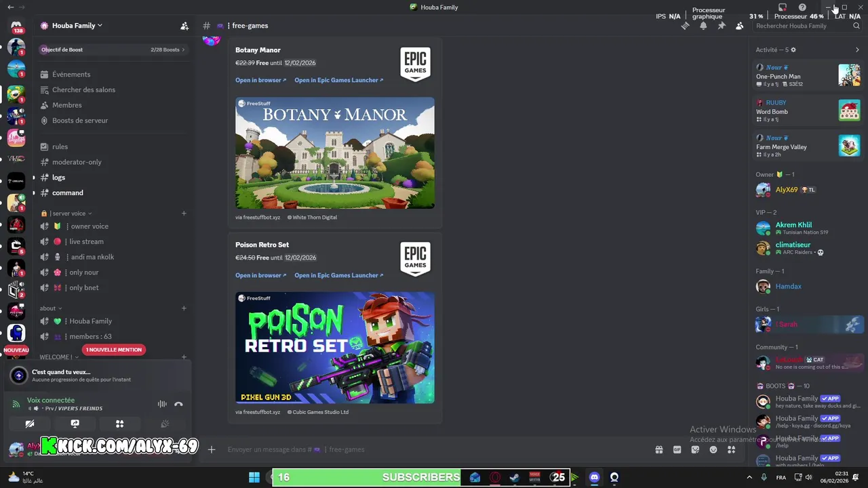
Task: Click the Voix connectée signal icon
Action: [16, 404]
